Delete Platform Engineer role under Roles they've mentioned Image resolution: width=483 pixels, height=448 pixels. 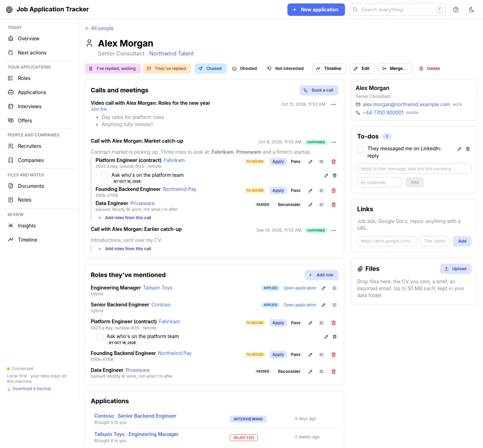pyautogui.click(x=334, y=323)
